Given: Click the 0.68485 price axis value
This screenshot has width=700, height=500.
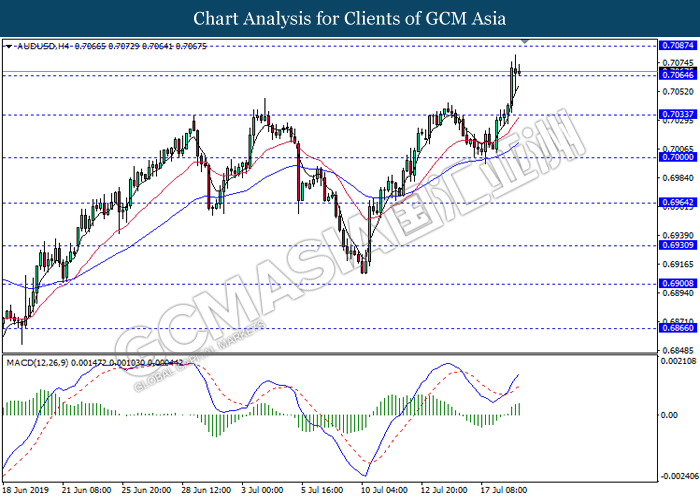Looking at the screenshot, I should (678, 350).
